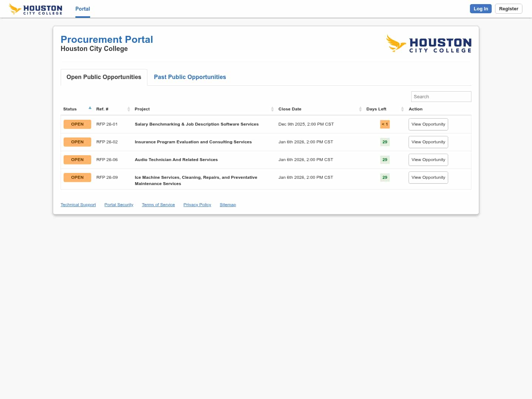Open the Privacy Policy footer link

pyautogui.click(x=197, y=205)
